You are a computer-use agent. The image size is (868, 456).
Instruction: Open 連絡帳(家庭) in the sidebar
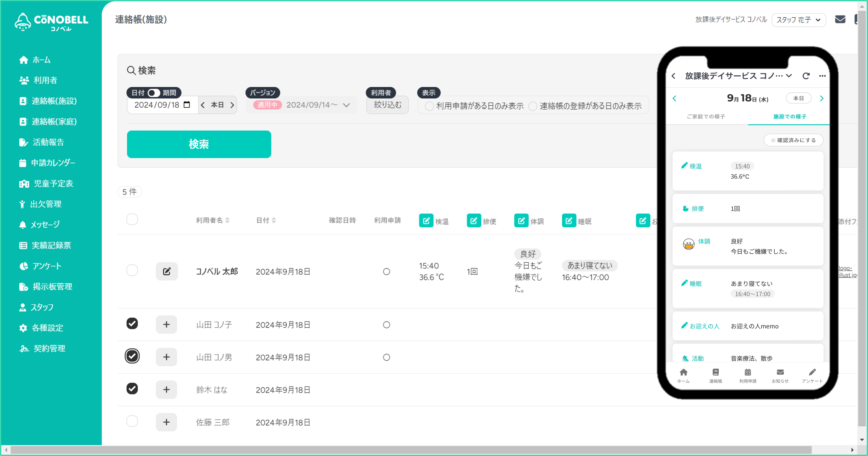[x=48, y=121]
